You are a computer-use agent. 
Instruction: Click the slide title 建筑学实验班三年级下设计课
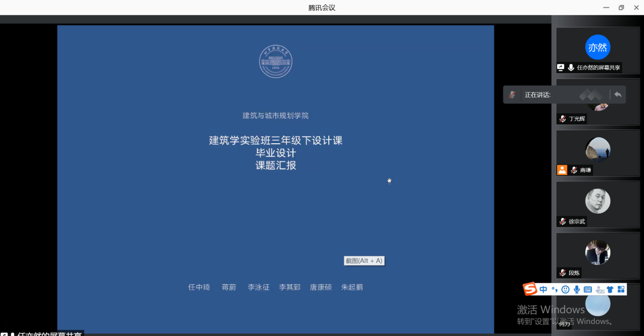[x=276, y=141]
